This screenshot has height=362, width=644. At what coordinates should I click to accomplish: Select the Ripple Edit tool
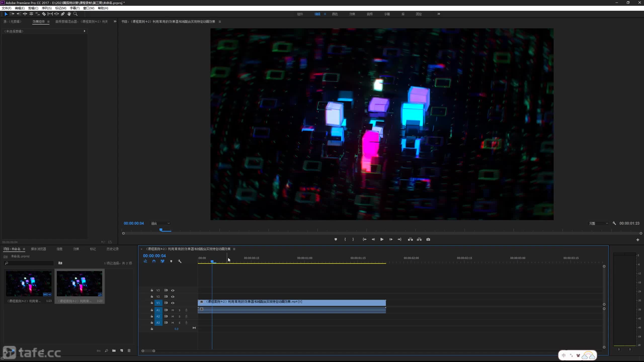point(25,14)
